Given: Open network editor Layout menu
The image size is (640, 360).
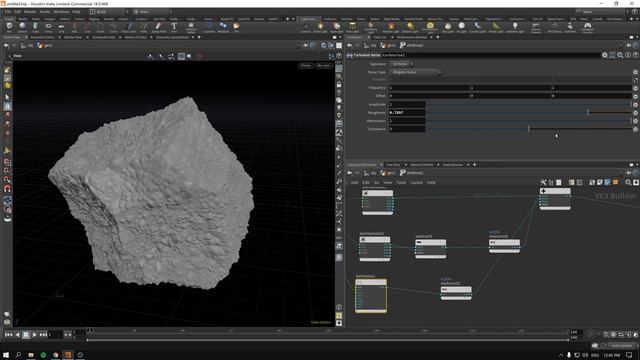Looking at the screenshot, I should (x=416, y=182).
